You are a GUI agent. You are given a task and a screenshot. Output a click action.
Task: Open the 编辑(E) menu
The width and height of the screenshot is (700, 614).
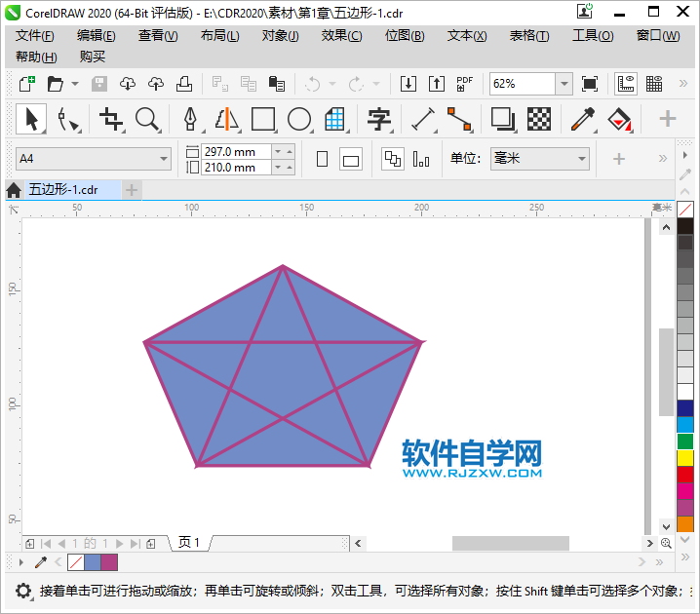[96, 36]
